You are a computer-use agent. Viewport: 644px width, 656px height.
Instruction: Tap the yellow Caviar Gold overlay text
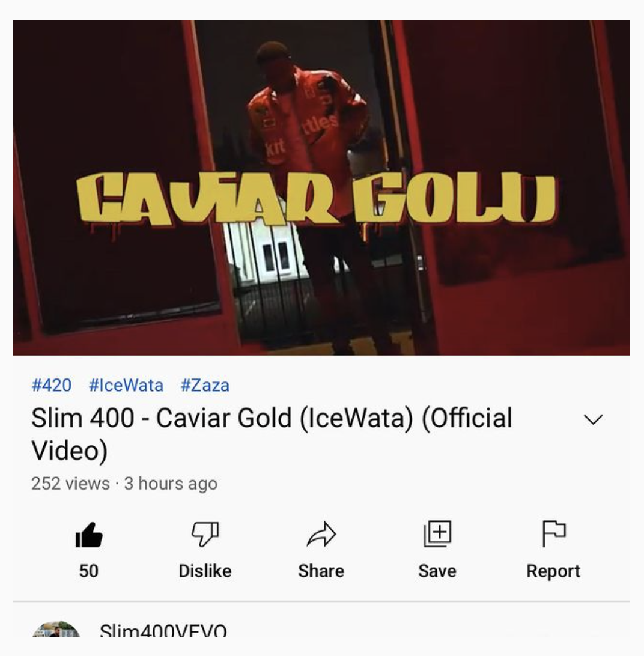tap(317, 199)
